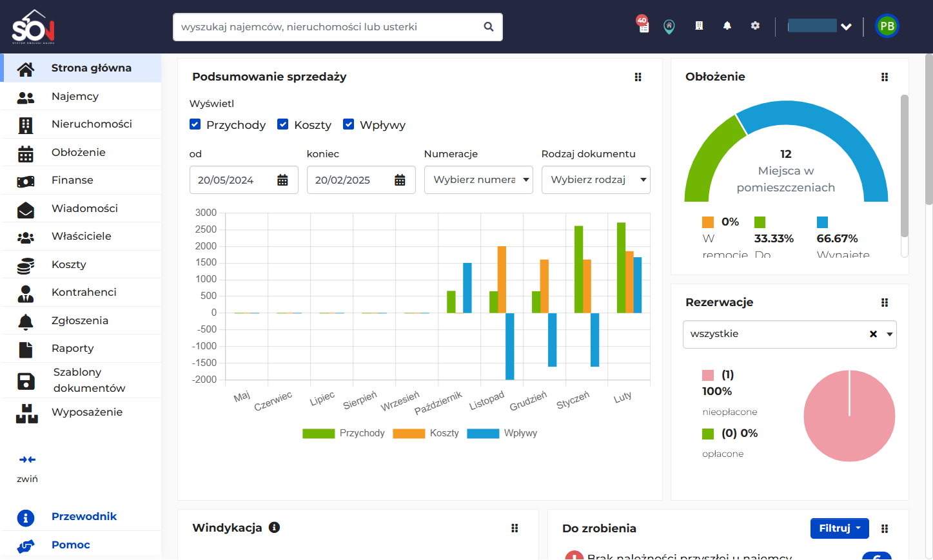Viewport: 933px width, 560px height.
Task: Click drag handle of Rezerwacje widget
Action: point(885,302)
